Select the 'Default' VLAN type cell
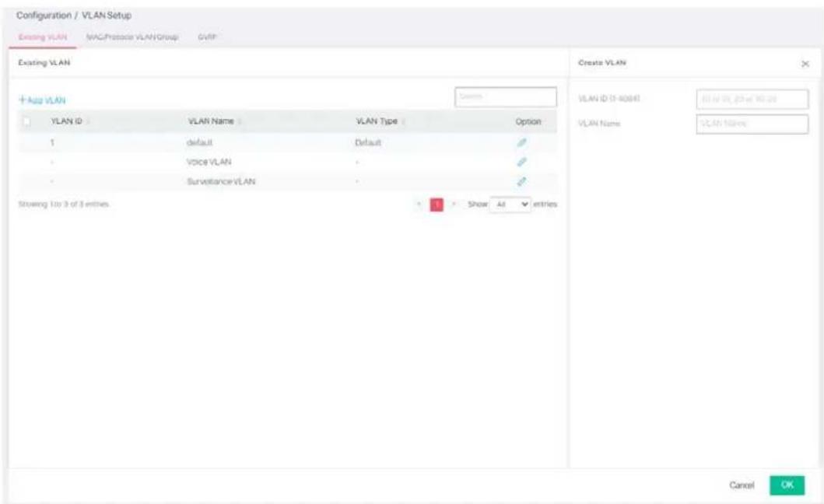 point(368,142)
